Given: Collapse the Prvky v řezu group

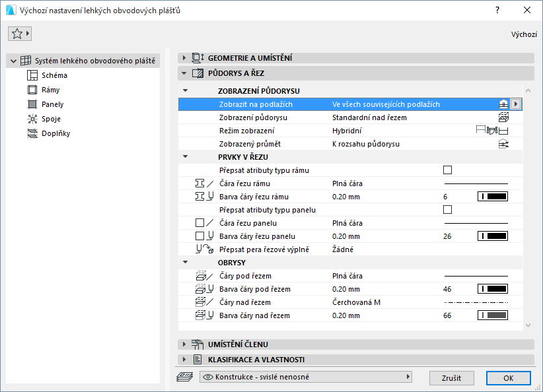Looking at the screenshot, I should 185,156.
